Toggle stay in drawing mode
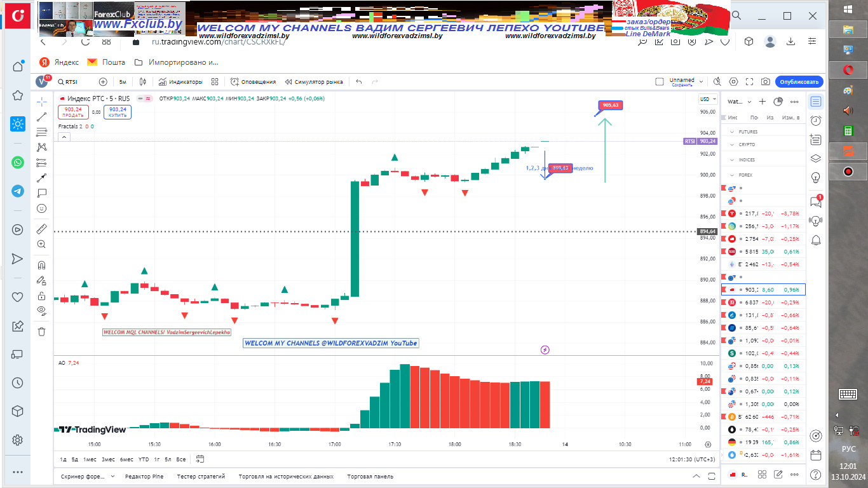This screenshot has width=868, height=488. (41, 280)
